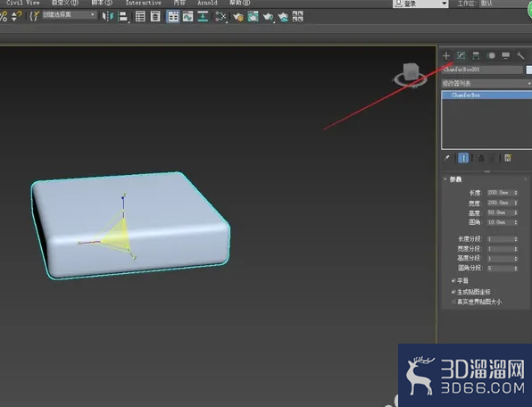Click the 高度 height value field
Screen dimensions: 532x407
click(x=500, y=212)
